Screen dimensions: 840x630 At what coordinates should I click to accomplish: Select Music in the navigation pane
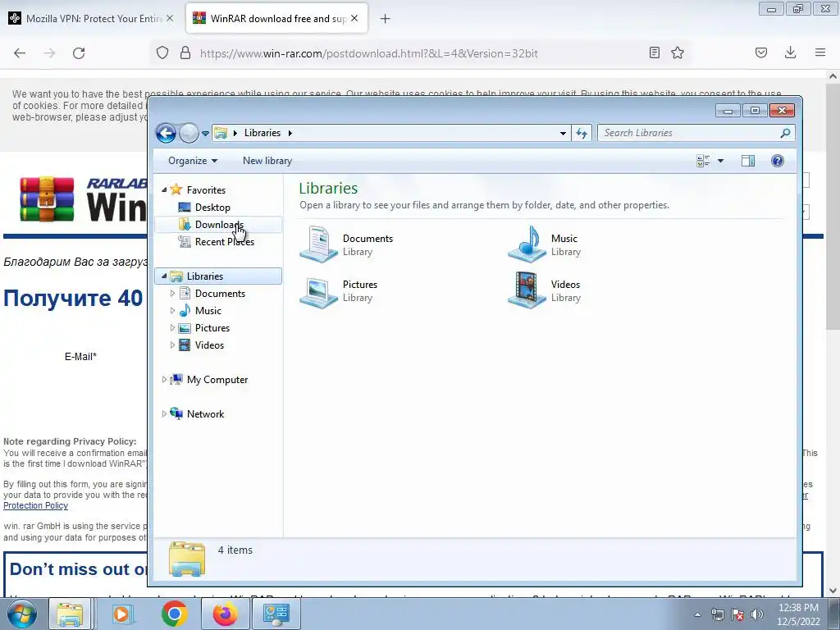coord(208,311)
